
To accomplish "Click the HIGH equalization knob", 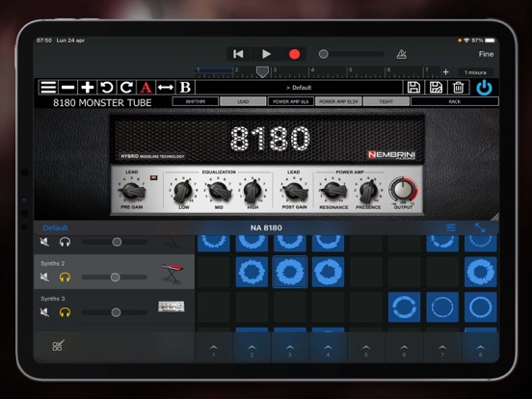I will (253, 191).
